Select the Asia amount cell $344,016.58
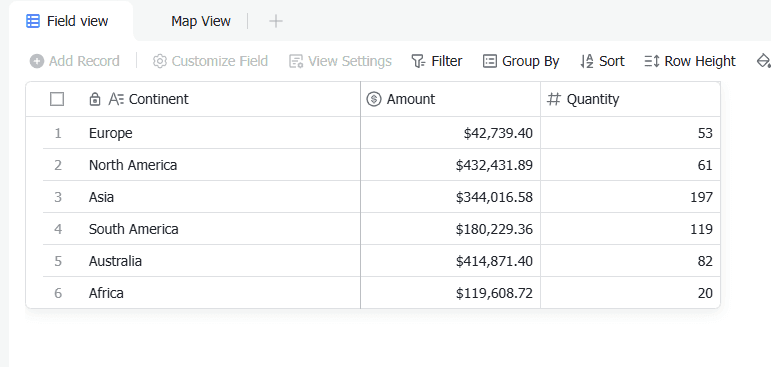This screenshot has width=771, height=367. 450,197
